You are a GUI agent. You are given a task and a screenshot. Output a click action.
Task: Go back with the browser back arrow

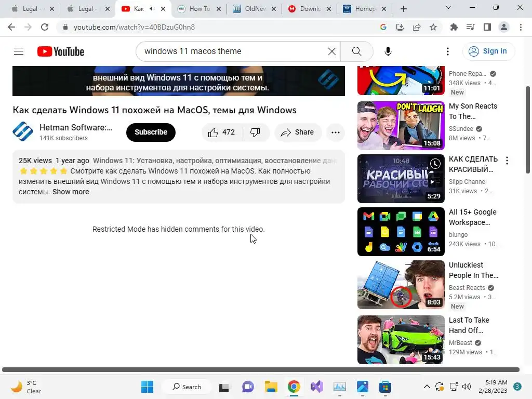click(11, 27)
